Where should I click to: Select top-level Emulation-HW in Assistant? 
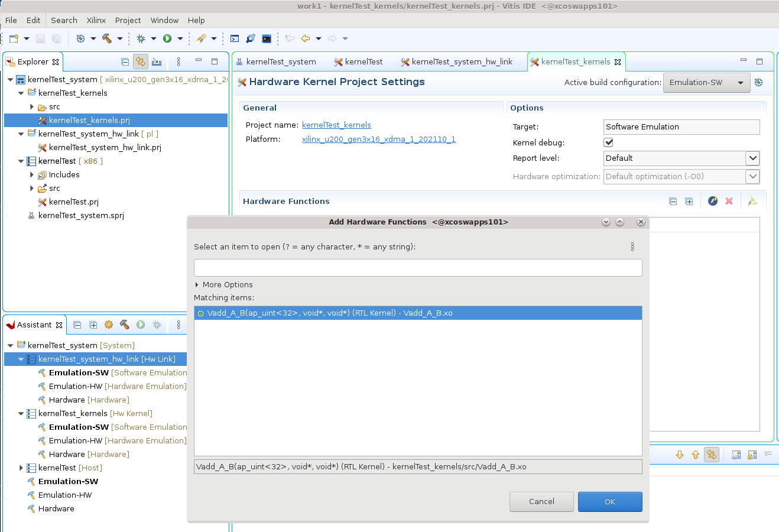point(65,495)
